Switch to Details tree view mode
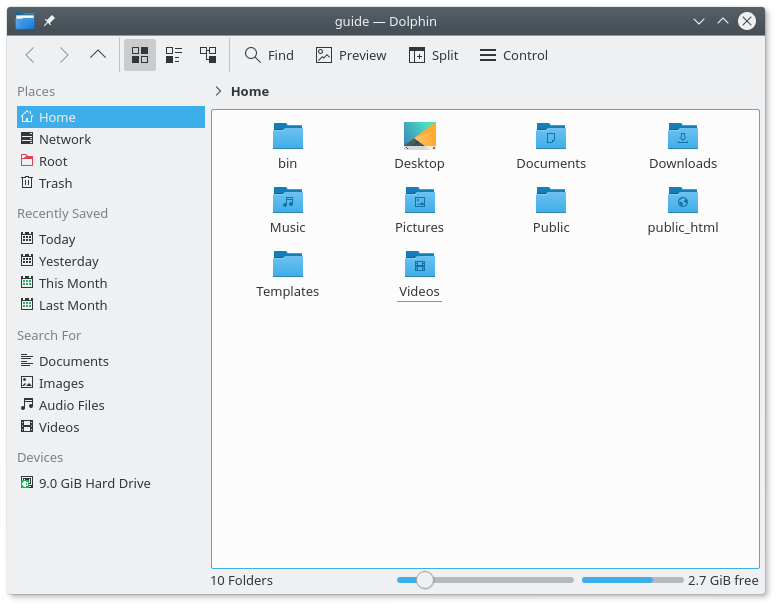This screenshot has height=607, width=778. (208, 55)
